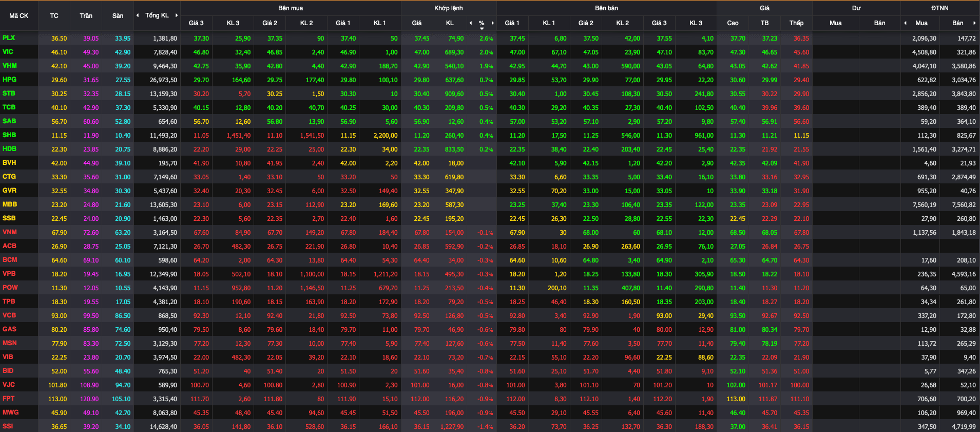Click MBB foreign buy value 7,560,19
The image size is (980, 432).
[925, 205]
